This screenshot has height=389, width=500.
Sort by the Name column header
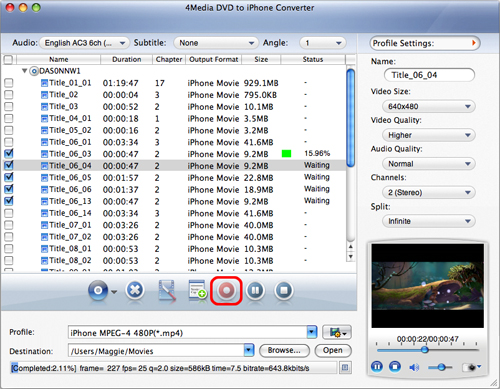tap(59, 59)
